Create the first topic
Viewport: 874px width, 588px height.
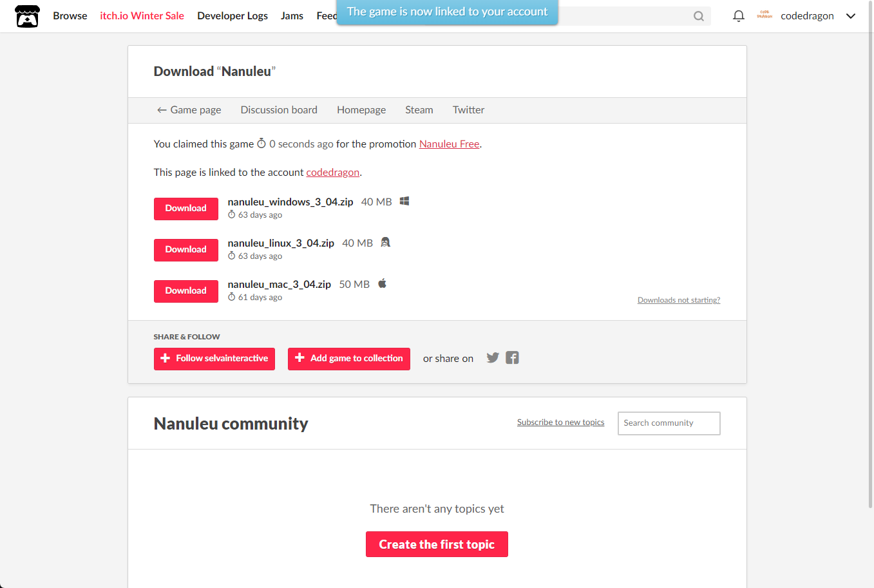437,544
